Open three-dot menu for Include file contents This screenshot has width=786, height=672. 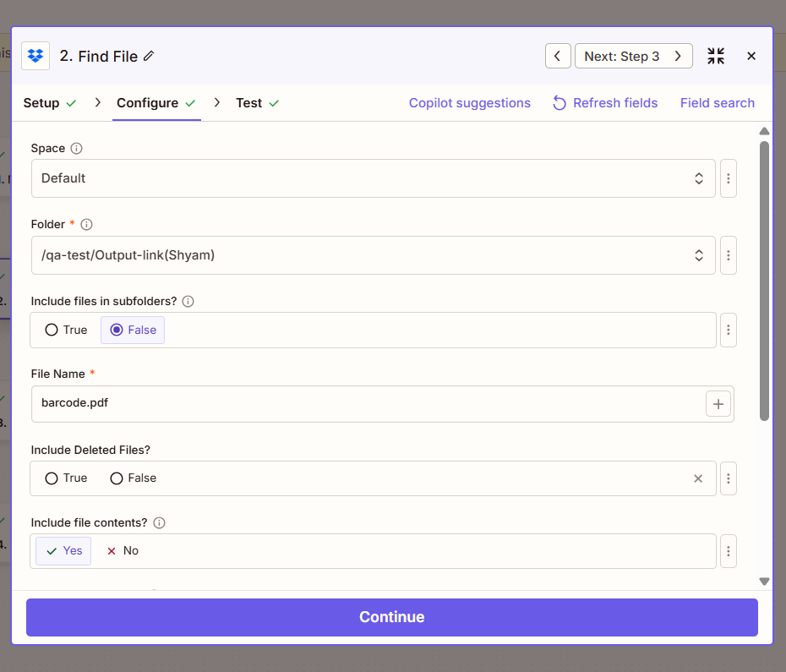(729, 551)
